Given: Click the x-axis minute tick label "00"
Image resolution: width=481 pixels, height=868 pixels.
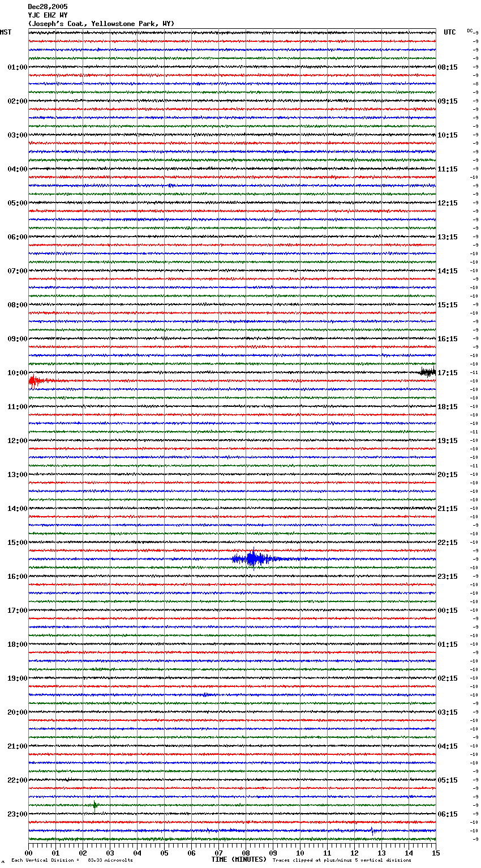Looking at the screenshot, I should [29, 853].
